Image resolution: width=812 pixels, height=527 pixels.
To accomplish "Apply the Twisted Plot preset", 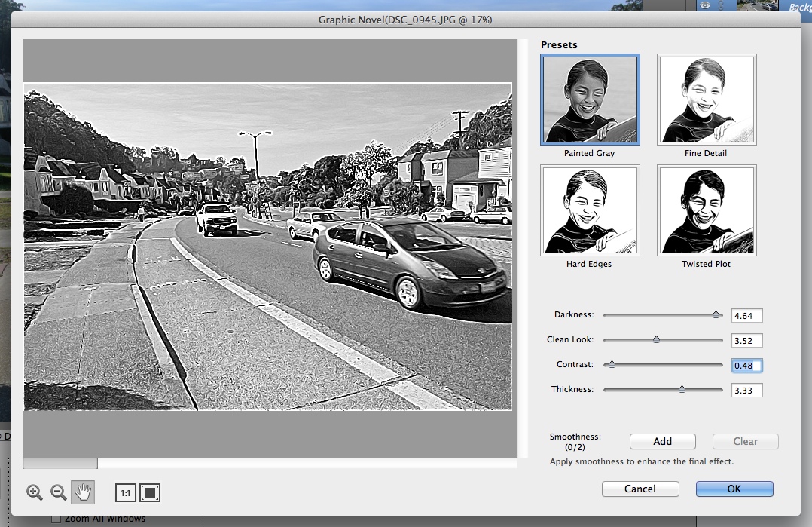I will click(706, 210).
